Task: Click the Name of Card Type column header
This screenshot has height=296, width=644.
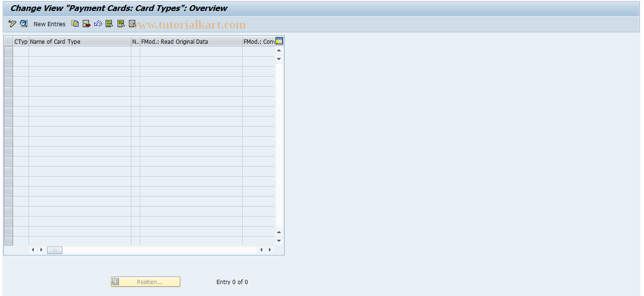Action: tap(80, 42)
